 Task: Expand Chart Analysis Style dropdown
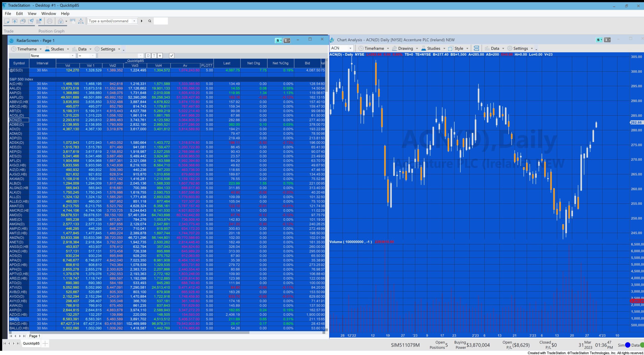(x=467, y=48)
